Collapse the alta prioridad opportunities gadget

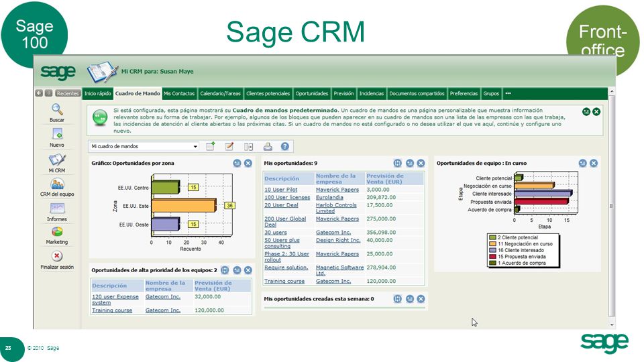pyautogui.click(x=237, y=270)
